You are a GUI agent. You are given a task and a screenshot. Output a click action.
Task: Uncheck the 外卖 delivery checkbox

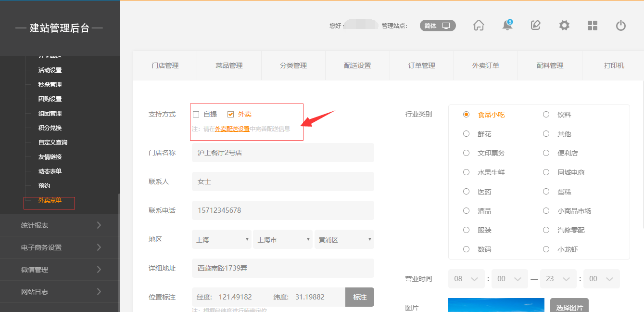[231, 115]
